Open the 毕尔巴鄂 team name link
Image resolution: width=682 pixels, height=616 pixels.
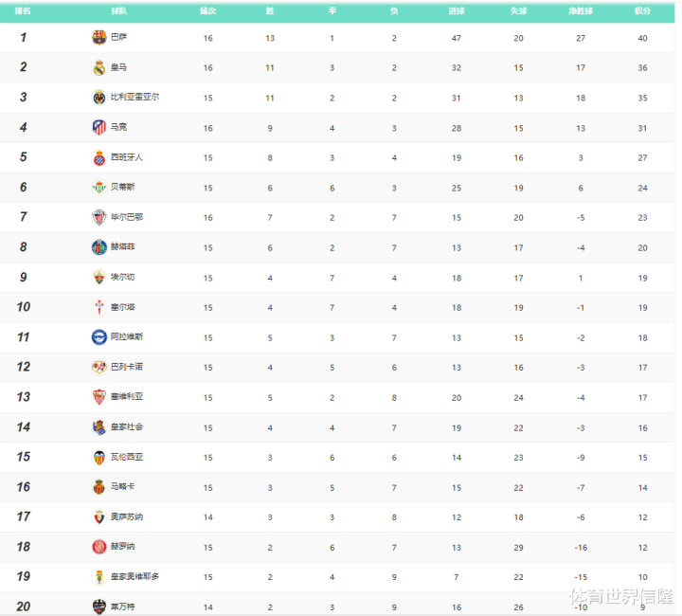click(x=127, y=217)
